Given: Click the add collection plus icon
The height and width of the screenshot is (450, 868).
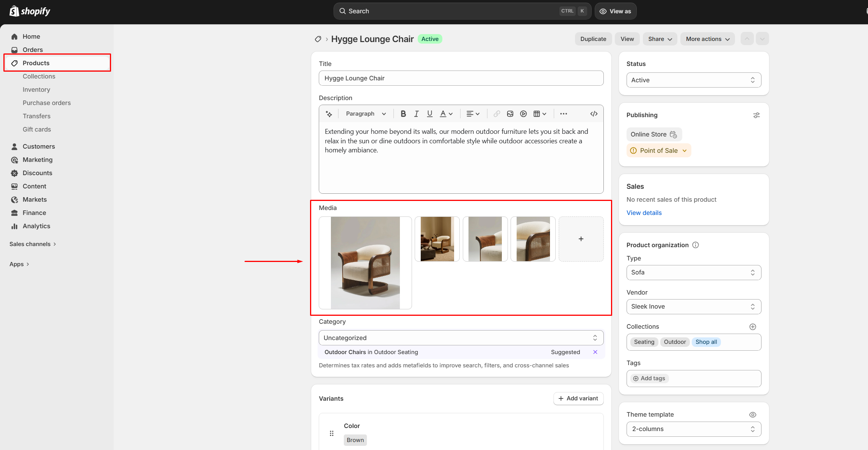Looking at the screenshot, I should click(753, 327).
